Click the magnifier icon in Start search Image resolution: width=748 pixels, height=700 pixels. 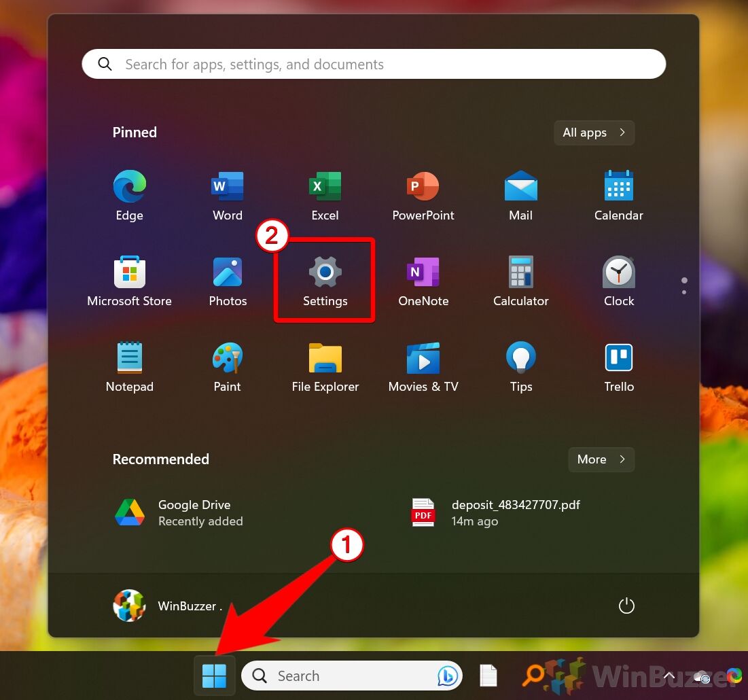point(105,64)
